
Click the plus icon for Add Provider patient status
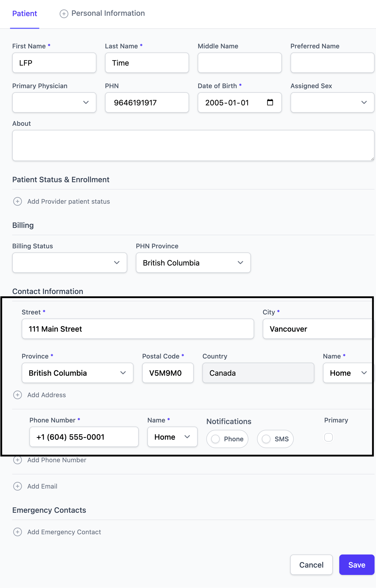[17, 202]
